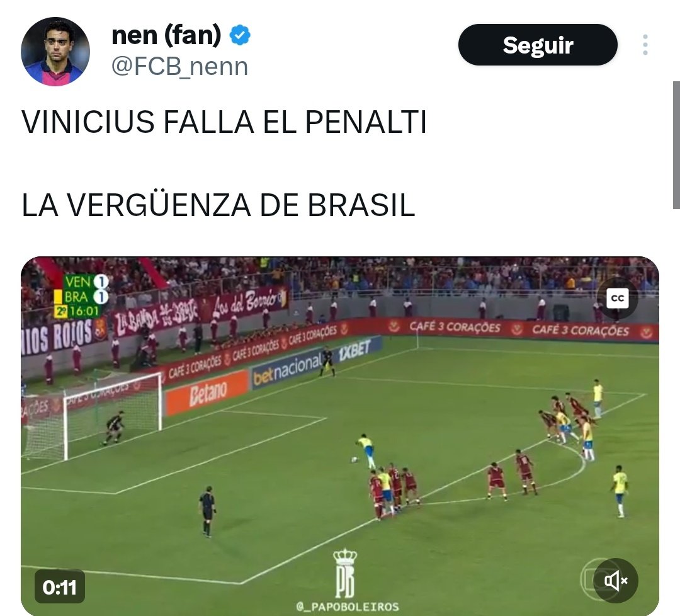This screenshot has width=680, height=616.
Task: Click the 1XBET ad board
Action: (354, 350)
